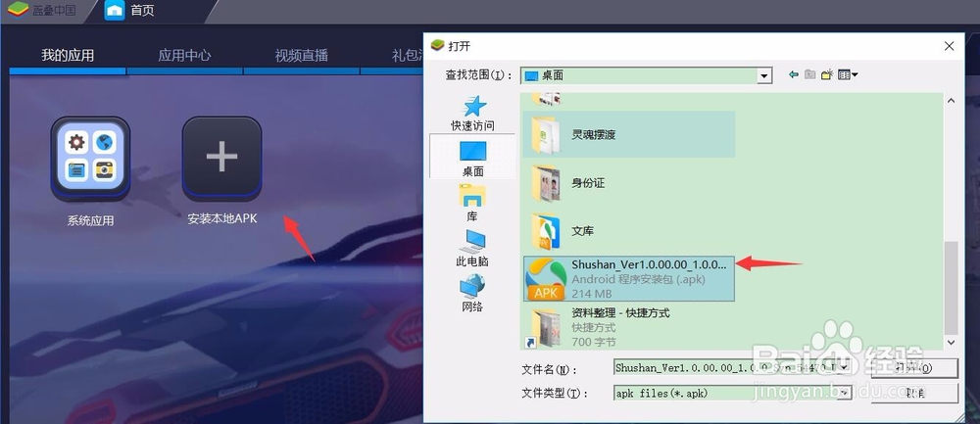The image size is (980, 424).
Task: Click the file list scroll up arrow
Action: (x=951, y=101)
